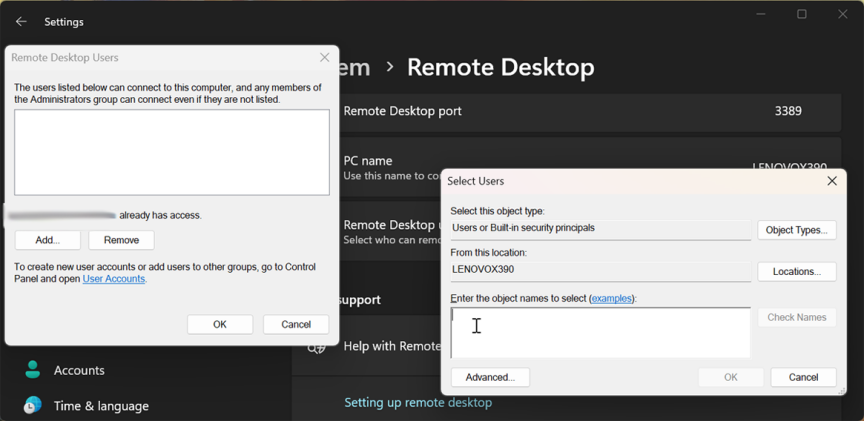Open the Advanced... user search
Screen dimensions: 864x421
coord(490,377)
